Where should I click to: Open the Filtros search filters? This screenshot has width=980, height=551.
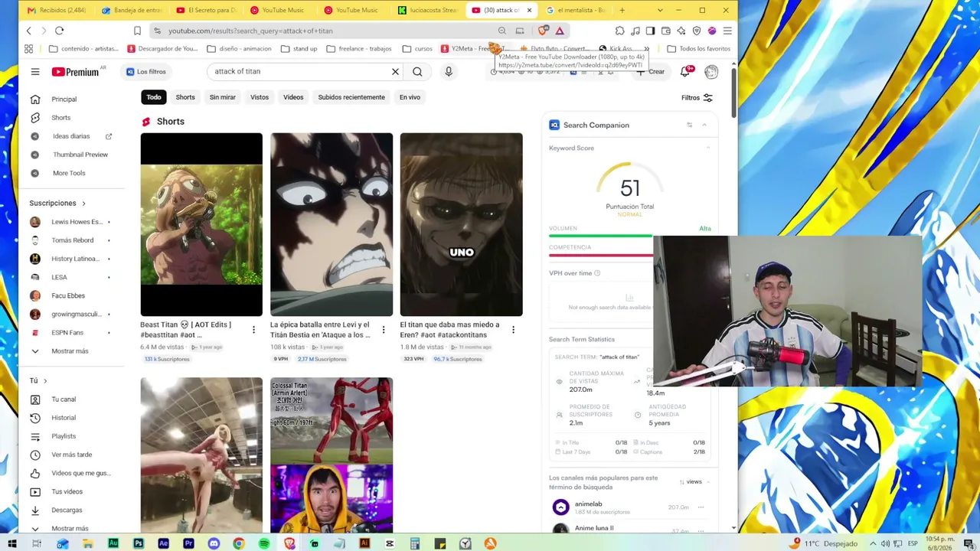point(697,97)
